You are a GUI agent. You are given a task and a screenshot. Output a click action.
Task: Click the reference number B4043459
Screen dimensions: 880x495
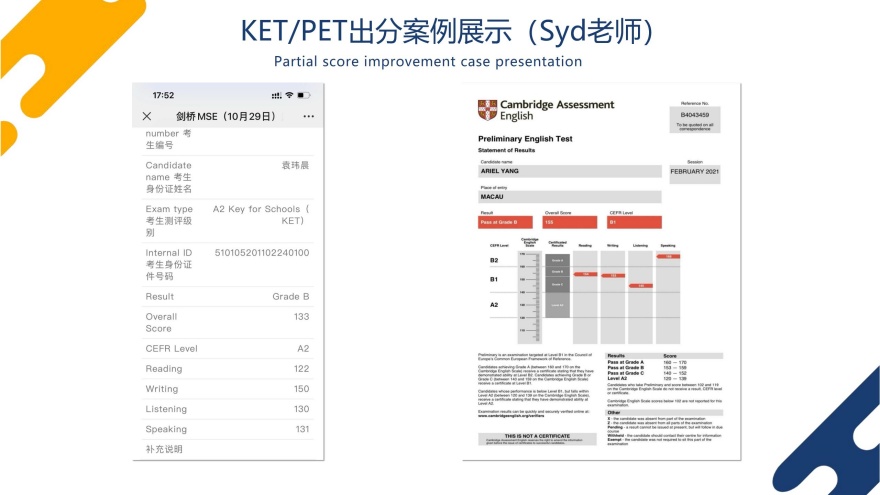coord(695,115)
